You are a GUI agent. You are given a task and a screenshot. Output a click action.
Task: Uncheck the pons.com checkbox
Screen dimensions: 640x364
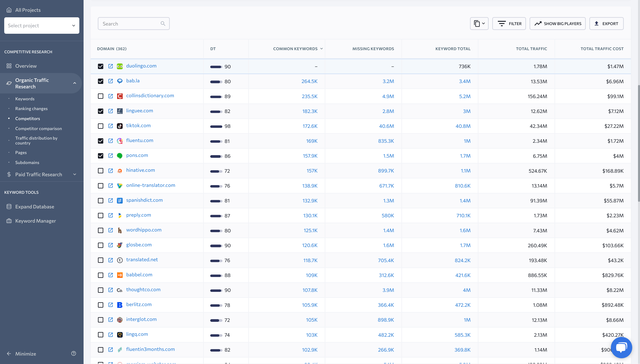pyautogui.click(x=101, y=156)
